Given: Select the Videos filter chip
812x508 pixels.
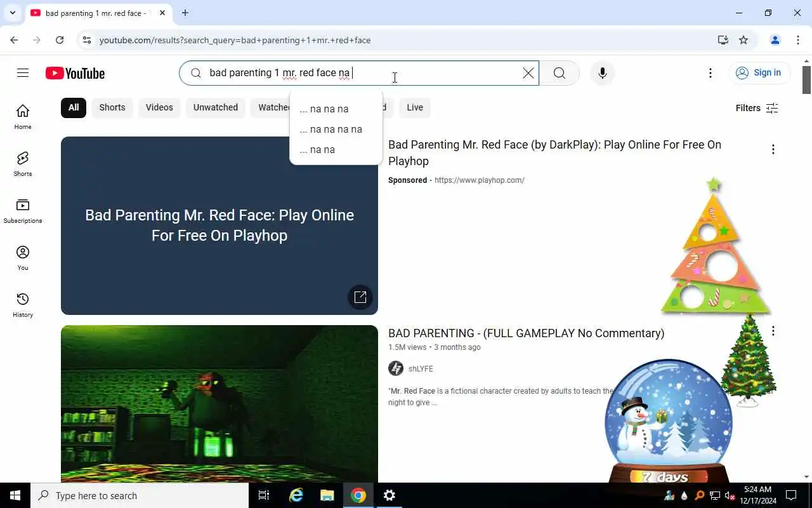Looking at the screenshot, I should (x=159, y=107).
